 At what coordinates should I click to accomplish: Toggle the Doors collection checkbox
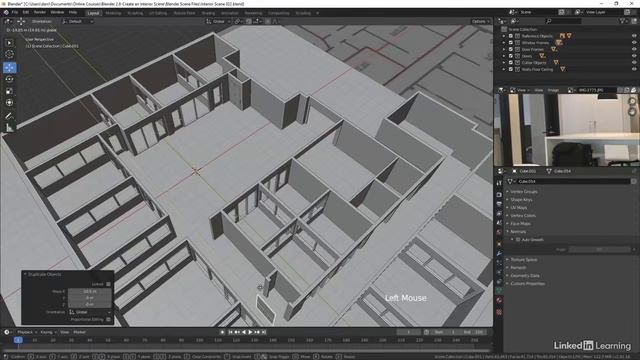pos(511,56)
